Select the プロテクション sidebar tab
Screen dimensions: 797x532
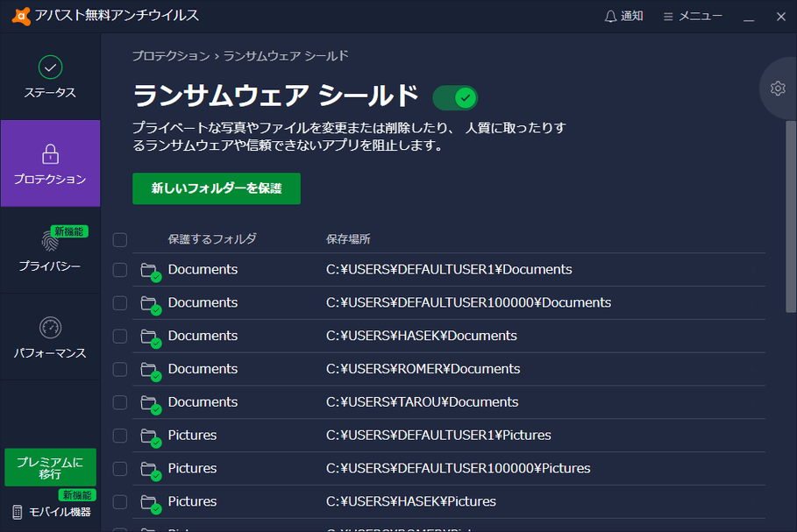[50, 163]
